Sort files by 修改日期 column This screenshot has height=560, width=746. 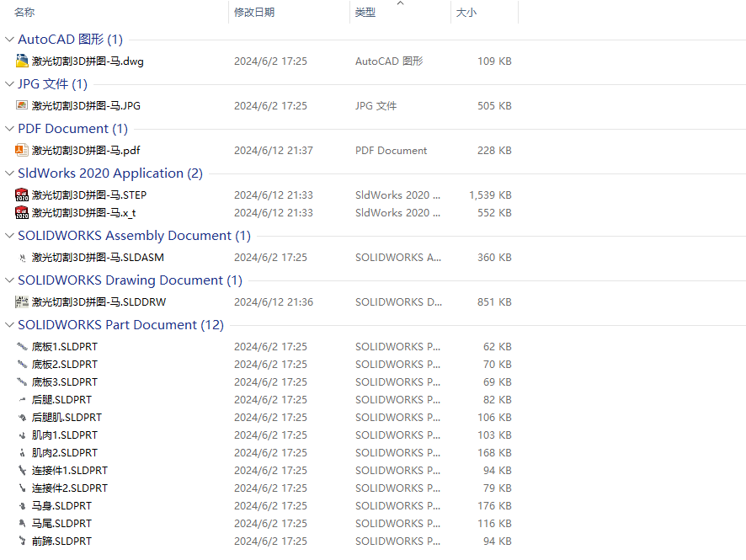[x=254, y=13]
